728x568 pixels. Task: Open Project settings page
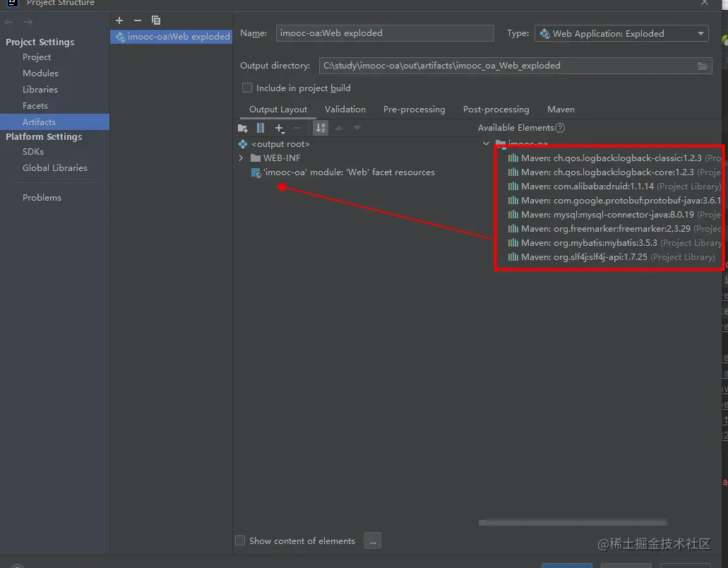37,57
